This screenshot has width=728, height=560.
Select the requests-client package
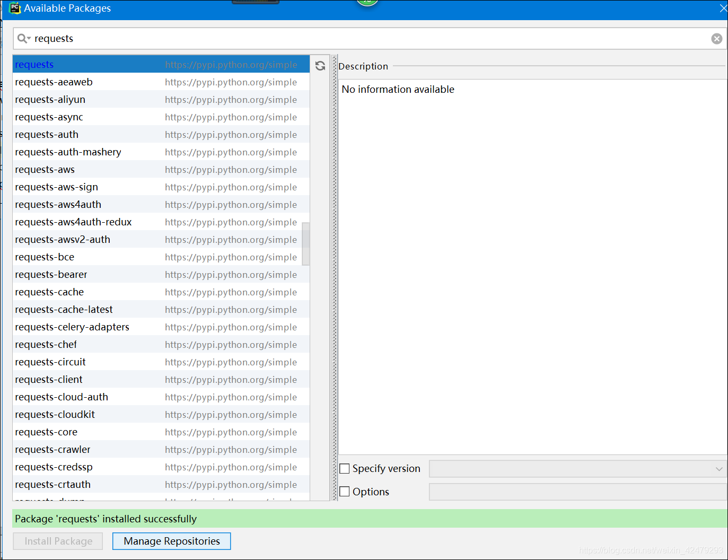coord(161,380)
